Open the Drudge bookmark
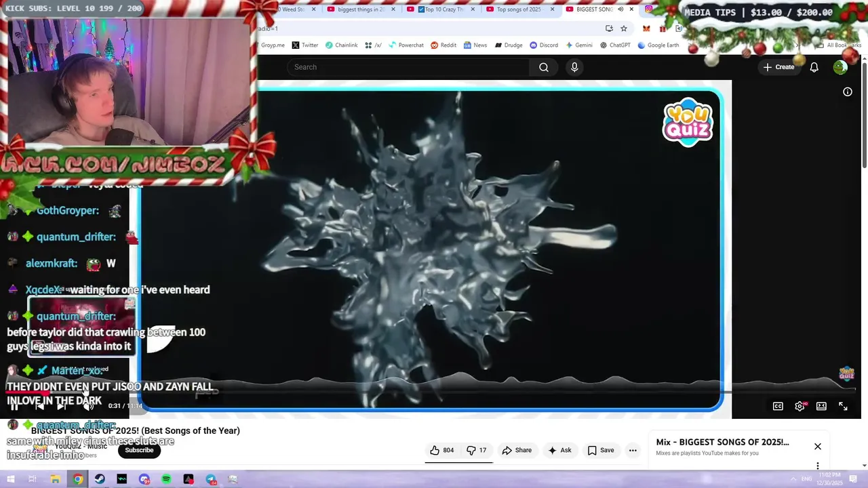Image resolution: width=868 pixels, height=488 pixels. coord(509,45)
